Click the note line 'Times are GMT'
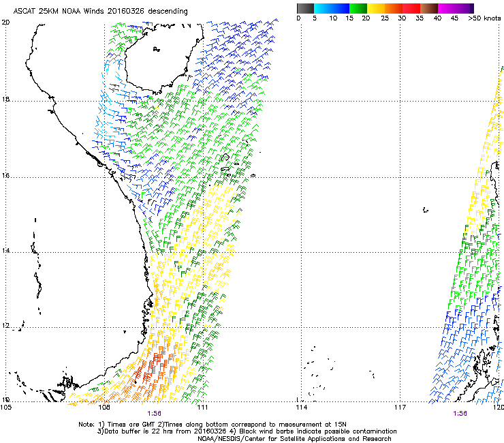Screen dimensions: 504x443 click(x=130, y=425)
